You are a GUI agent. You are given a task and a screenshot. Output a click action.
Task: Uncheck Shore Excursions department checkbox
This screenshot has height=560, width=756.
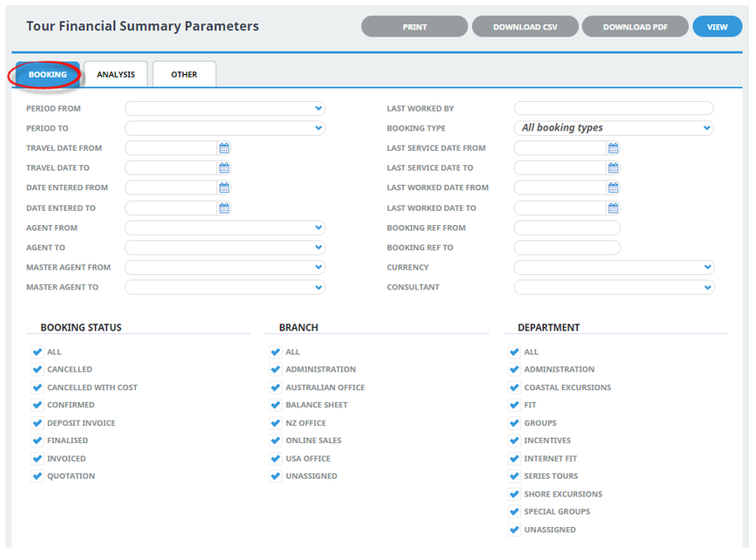click(515, 494)
